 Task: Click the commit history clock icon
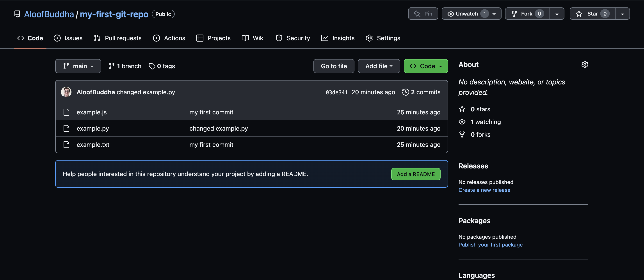pyautogui.click(x=406, y=92)
